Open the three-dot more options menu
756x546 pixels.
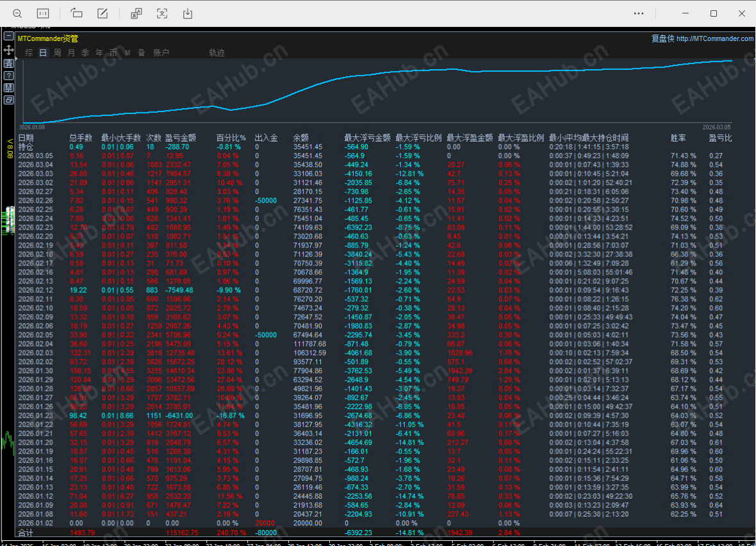click(639, 13)
